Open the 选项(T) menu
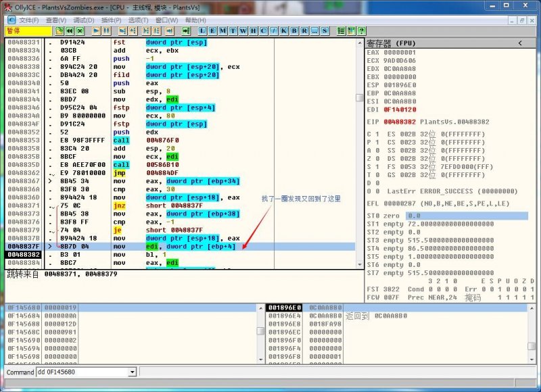Screen dimensions: 541x392 (139, 20)
